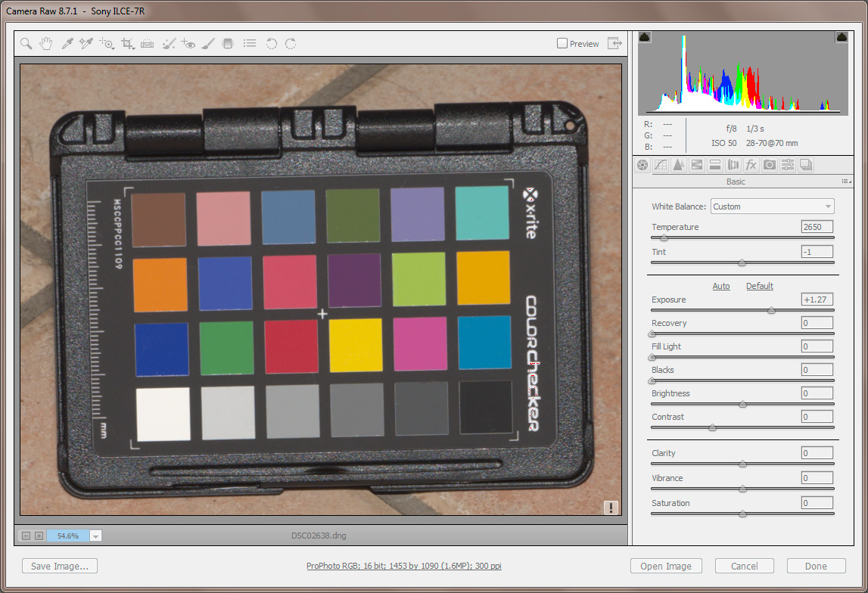Open the Snapshots tab

[806, 165]
